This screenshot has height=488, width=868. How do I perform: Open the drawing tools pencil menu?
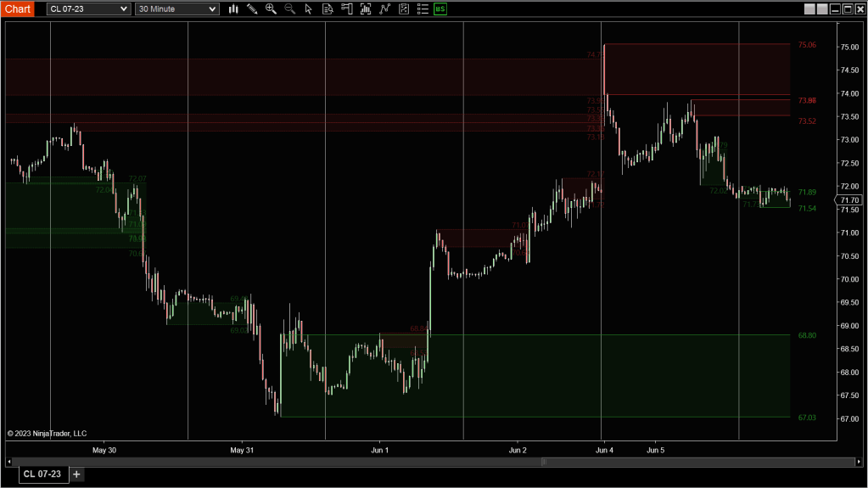[x=252, y=8]
